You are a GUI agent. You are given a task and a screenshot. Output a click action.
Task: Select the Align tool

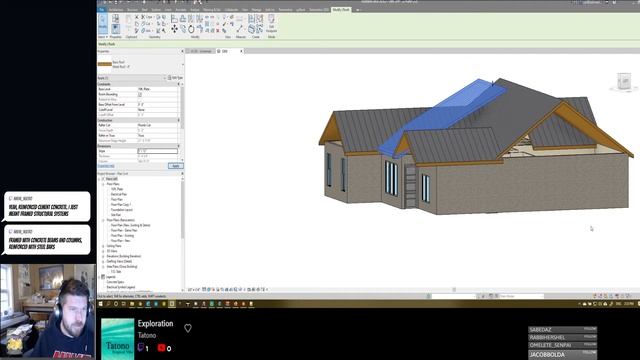click(174, 19)
